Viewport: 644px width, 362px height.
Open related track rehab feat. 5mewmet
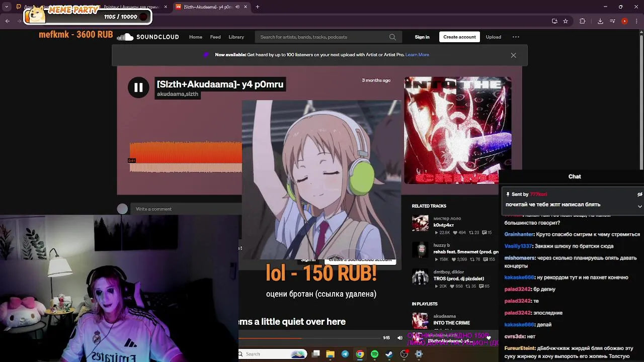coord(466,252)
